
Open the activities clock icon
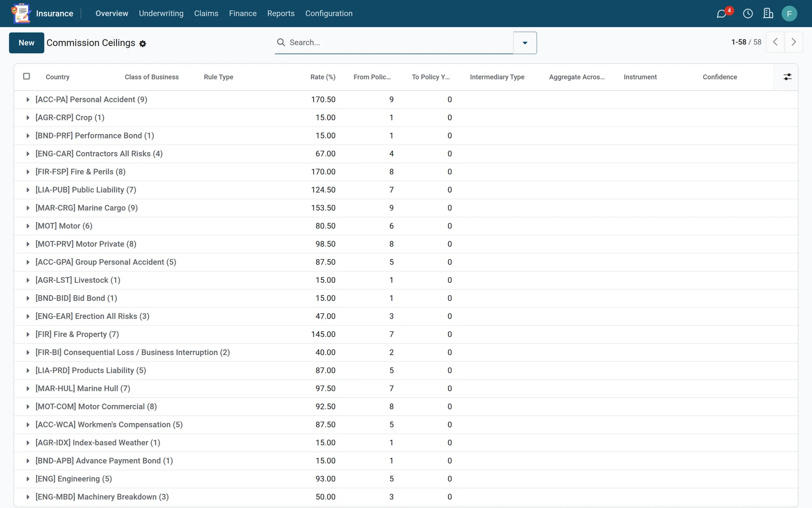point(748,14)
